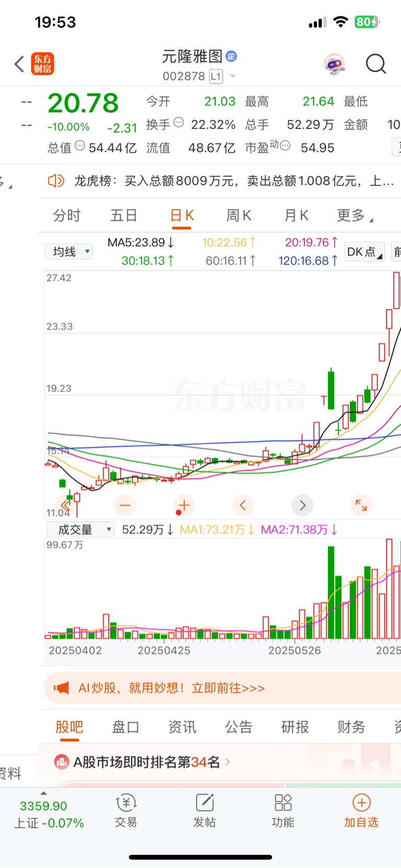Switch to the 资讯 tab
Image resolution: width=401 pixels, height=868 pixels.
[x=182, y=727]
